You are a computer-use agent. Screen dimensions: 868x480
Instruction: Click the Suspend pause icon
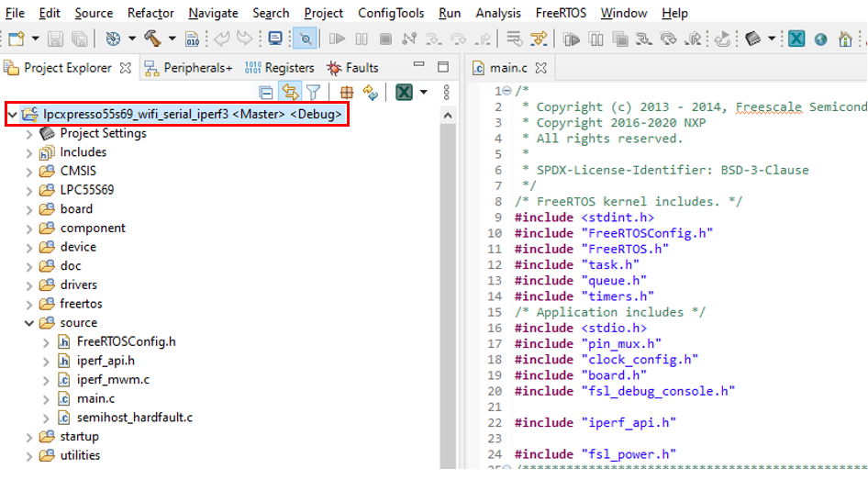362,39
